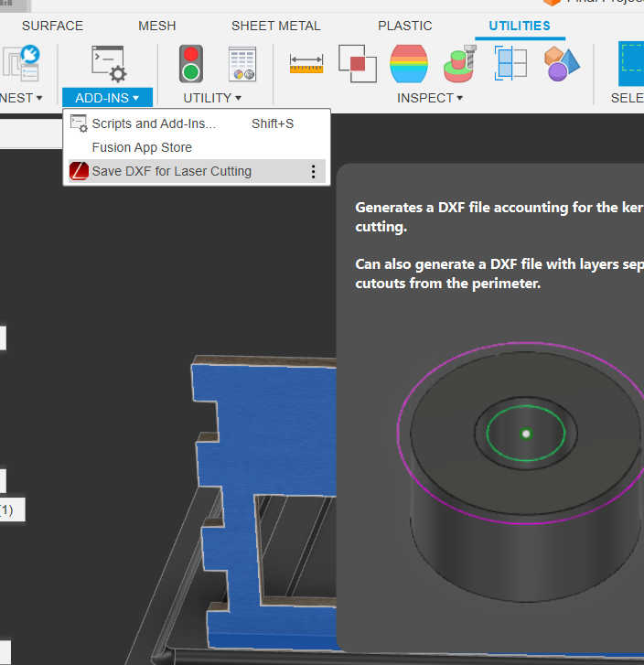Expand the INSPECT dropdown
This screenshot has width=644, height=665.
click(430, 98)
